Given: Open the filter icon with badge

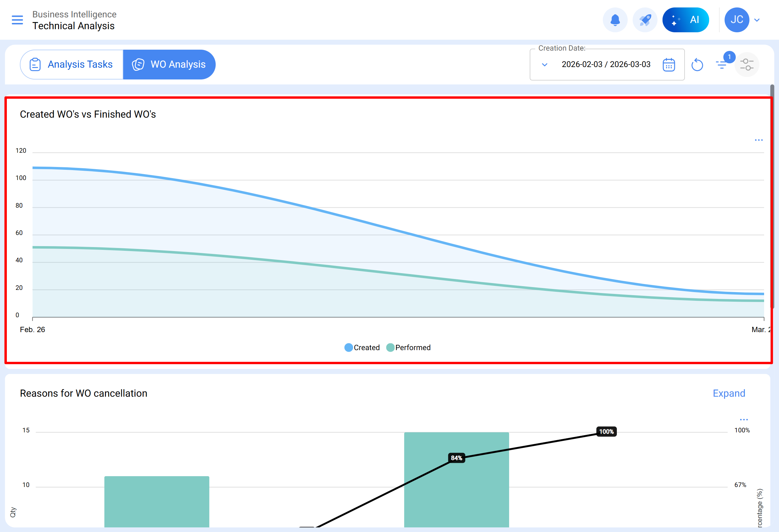Looking at the screenshot, I should point(721,64).
